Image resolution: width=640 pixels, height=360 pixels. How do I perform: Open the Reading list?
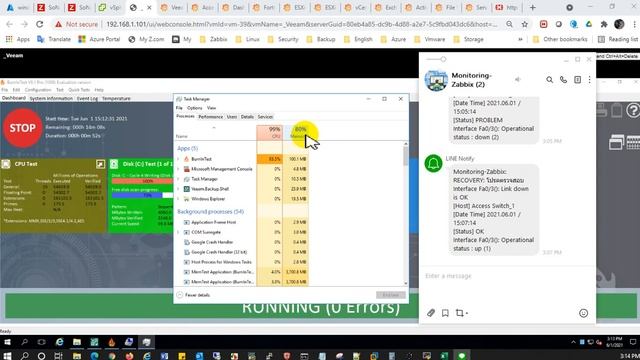pyautogui.click(x=618, y=39)
